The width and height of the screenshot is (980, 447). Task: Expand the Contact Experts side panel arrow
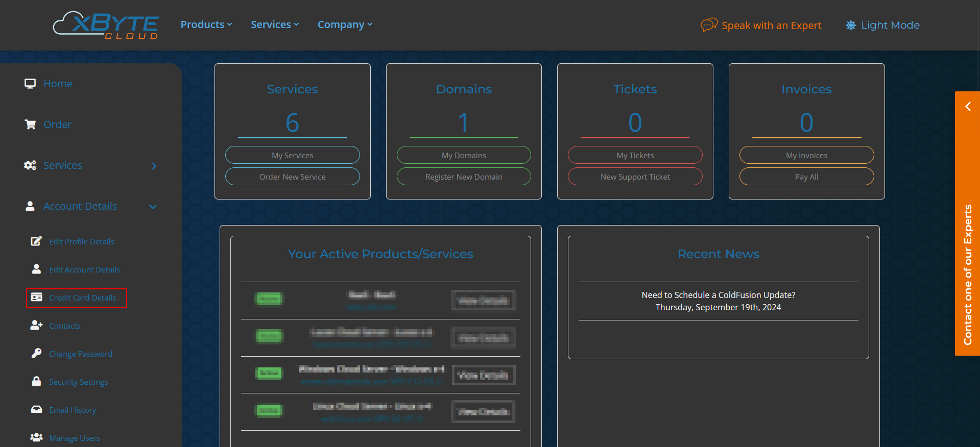967,107
